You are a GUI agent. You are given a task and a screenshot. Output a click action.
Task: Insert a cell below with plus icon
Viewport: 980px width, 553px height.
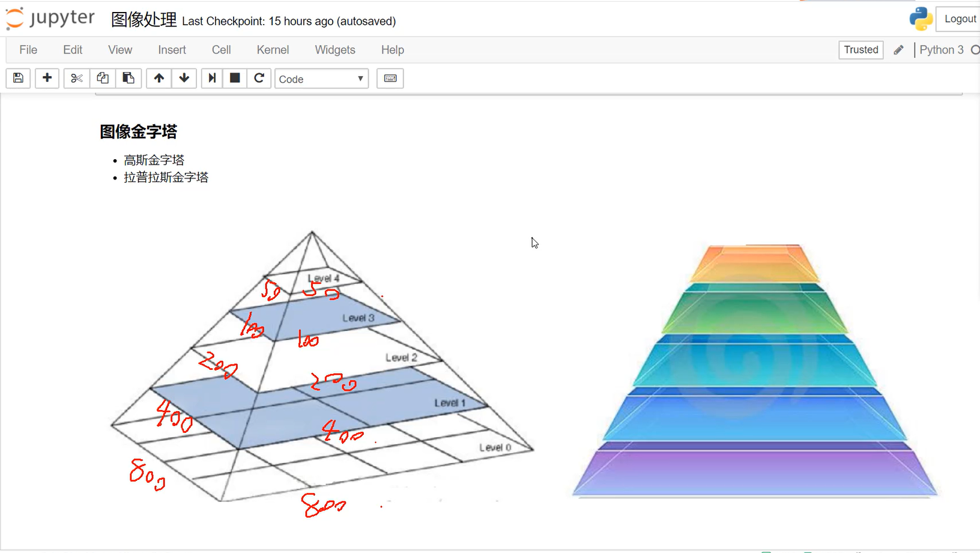point(47,78)
